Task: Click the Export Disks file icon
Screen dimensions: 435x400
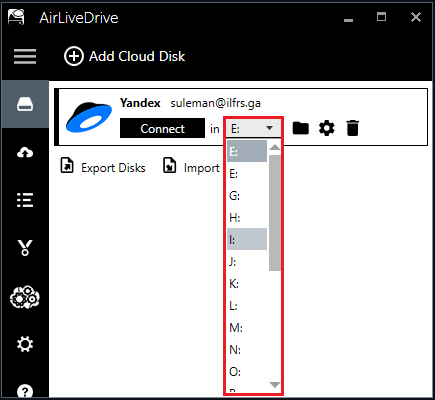Action: click(67, 165)
